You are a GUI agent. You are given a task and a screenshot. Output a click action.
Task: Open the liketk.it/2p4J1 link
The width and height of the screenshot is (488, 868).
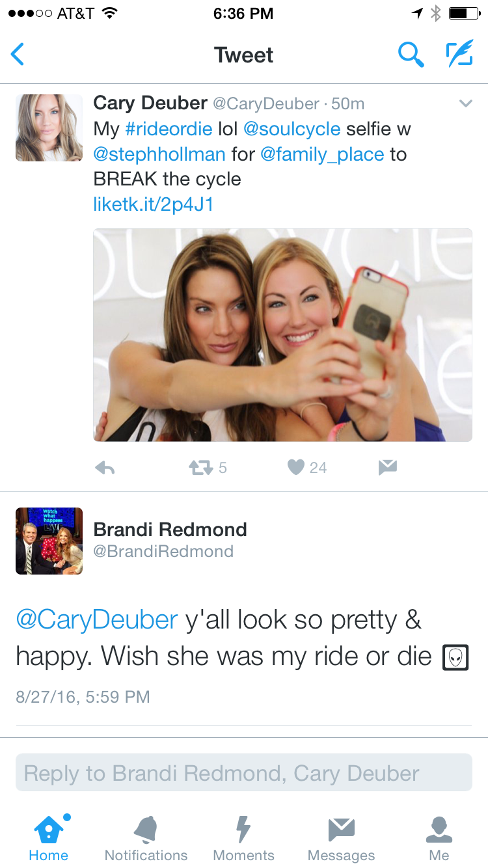pos(154,204)
